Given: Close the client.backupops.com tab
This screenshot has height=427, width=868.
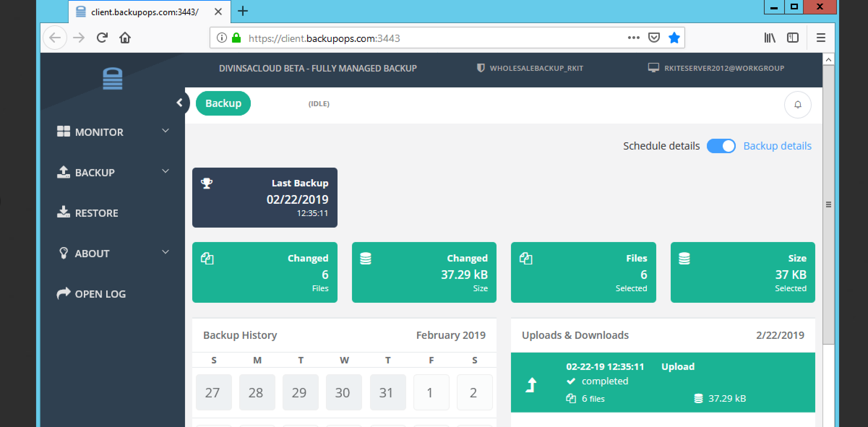Looking at the screenshot, I should pos(218,12).
